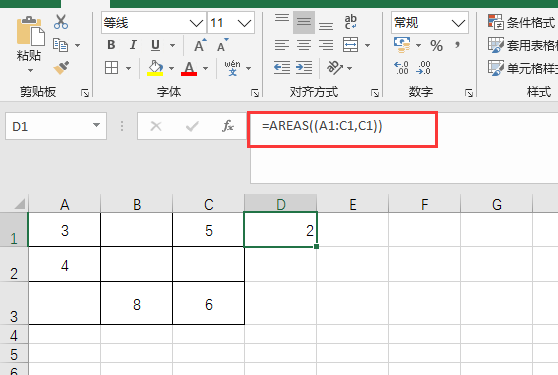The image size is (558, 375).
Task: Click the 粘贴 paste button
Action: [29, 44]
